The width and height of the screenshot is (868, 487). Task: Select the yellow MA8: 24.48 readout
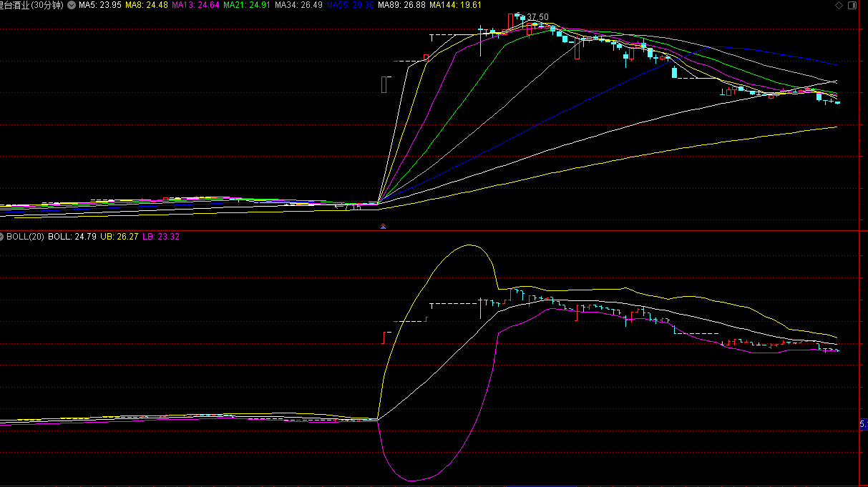pyautogui.click(x=147, y=5)
